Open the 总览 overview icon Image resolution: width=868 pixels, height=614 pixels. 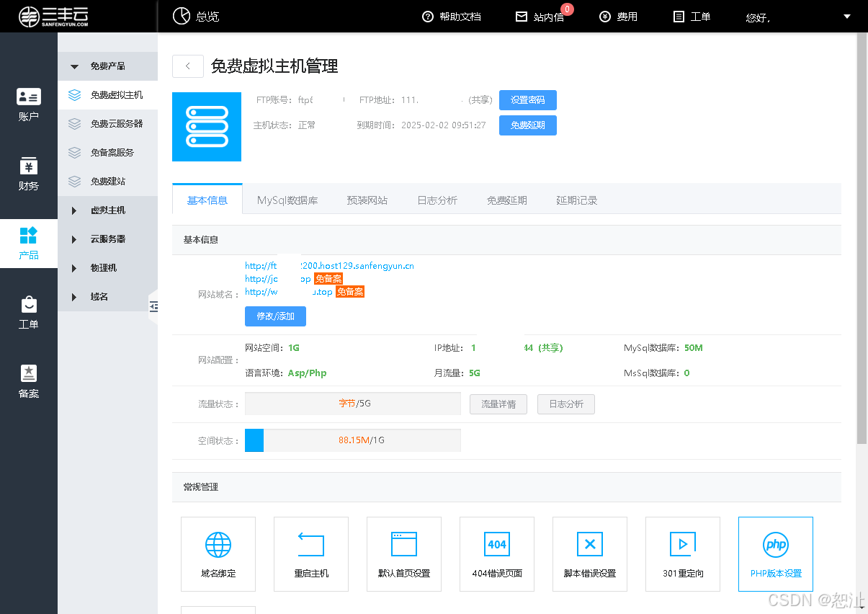pos(182,16)
